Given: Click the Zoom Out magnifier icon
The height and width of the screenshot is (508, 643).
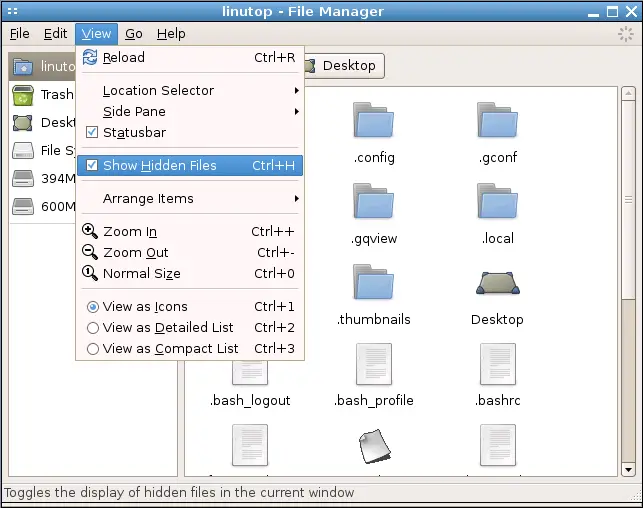Looking at the screenshot, I should pyautogui.click(x=90, y=252).
